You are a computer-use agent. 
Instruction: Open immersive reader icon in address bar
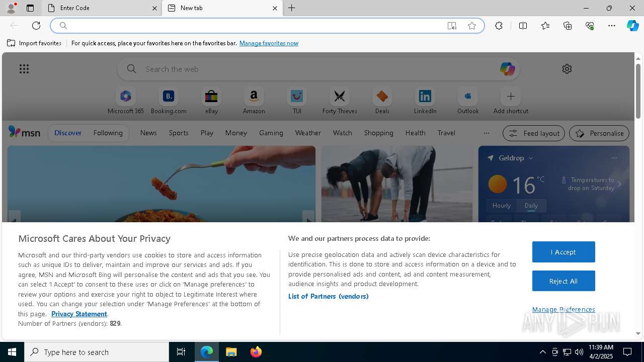452,26
